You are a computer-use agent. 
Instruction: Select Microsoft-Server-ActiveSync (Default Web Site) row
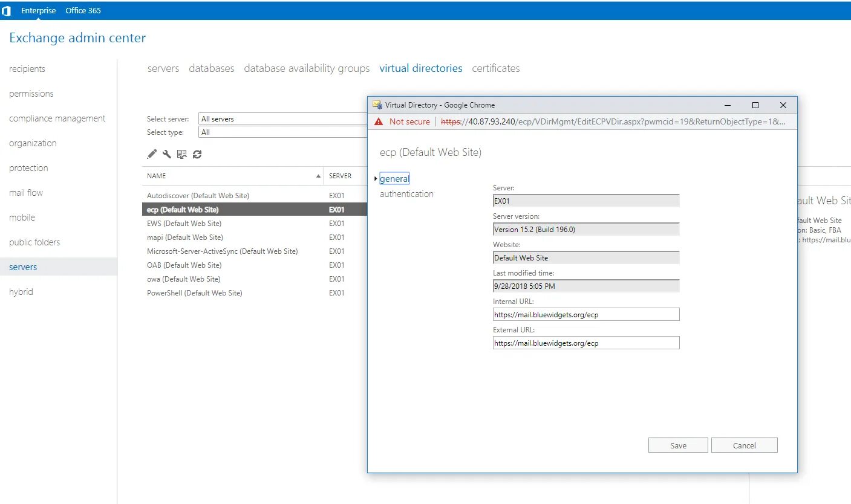pyautogui.click(x=255, y=251)
